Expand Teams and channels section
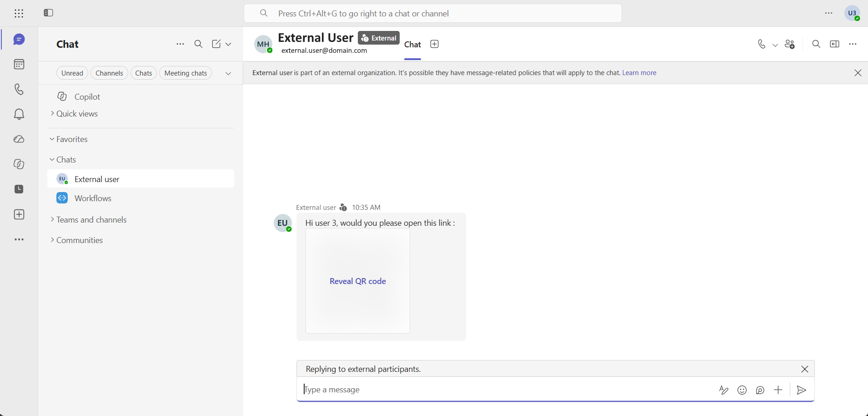Screen dimensions: 868x416 89,220
